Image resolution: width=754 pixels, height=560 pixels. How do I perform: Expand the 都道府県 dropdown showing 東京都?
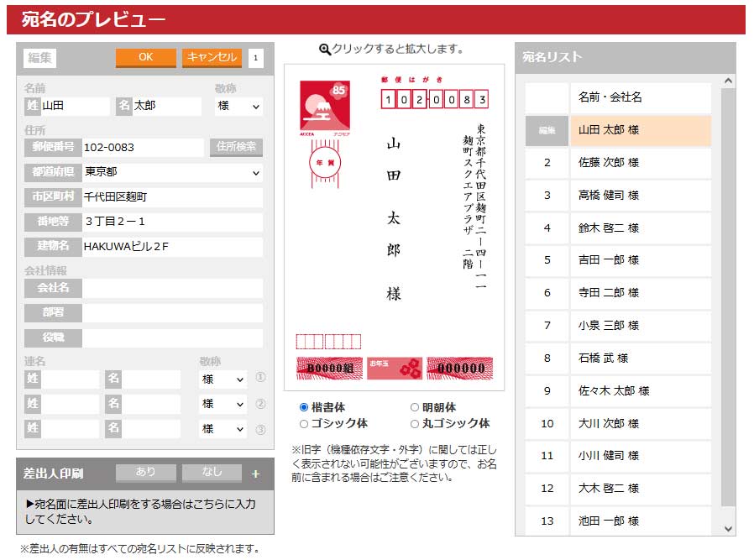[172, 172]
